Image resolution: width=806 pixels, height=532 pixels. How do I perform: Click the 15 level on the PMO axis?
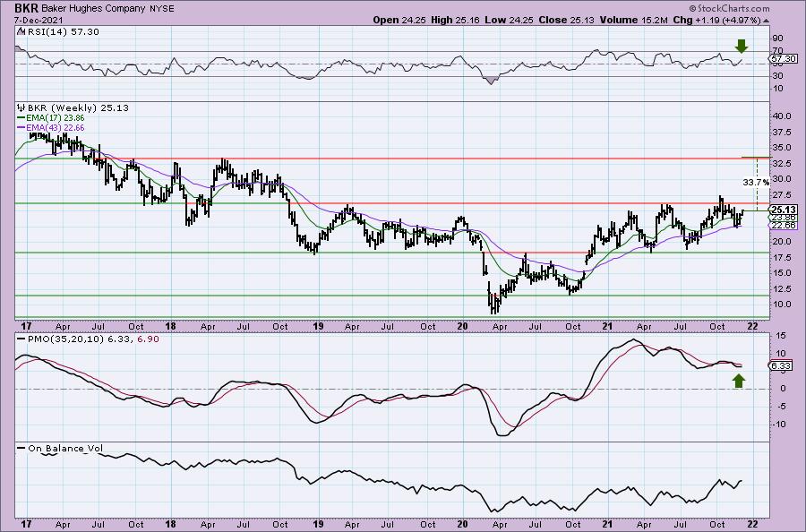click(x=780, y=336)
